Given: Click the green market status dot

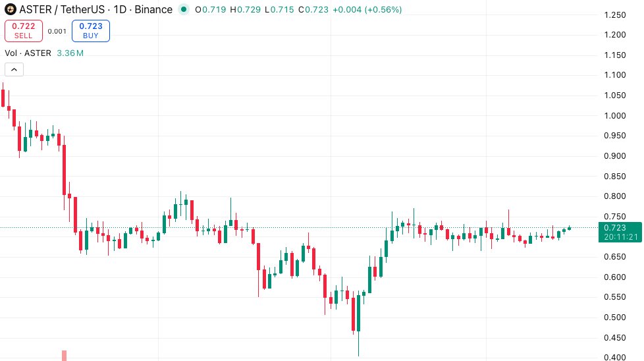Looking at the screenshot, I should point(183,10).
